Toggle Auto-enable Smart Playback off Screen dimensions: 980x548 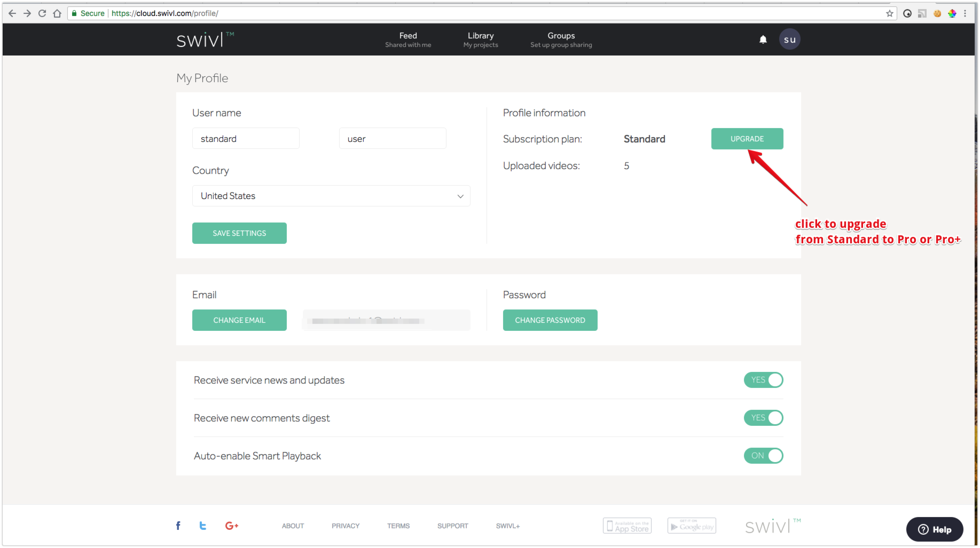(x=763, y=456)
